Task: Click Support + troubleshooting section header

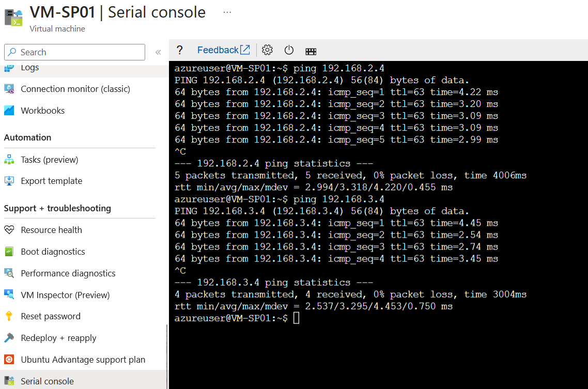Action: pos(57,208)
